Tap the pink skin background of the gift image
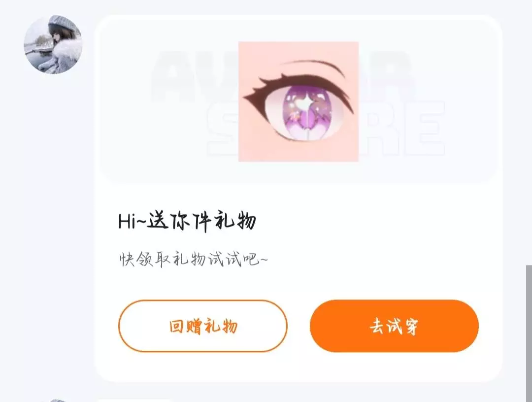 coord(258,142)
